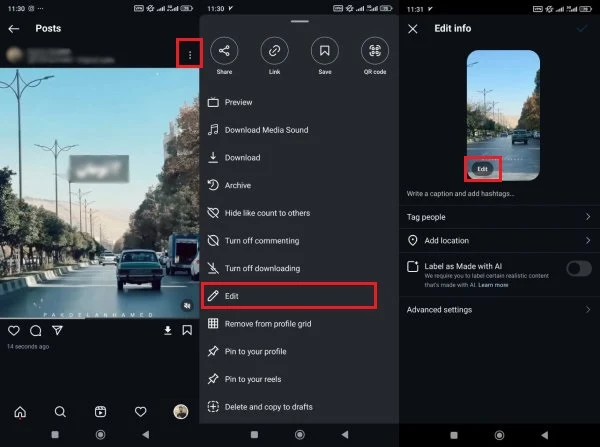The width and height of the screenshot is (600, 447).
Task: Select the Download menu entry
Action: pos(299,158)
